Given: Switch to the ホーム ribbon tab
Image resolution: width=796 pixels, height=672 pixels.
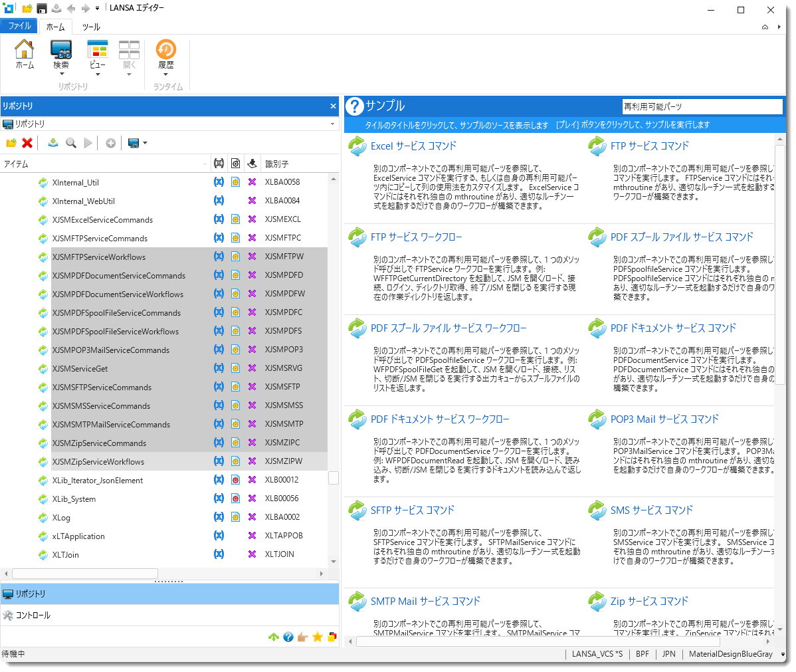Looking at the screenshot, I should point(55,27).
